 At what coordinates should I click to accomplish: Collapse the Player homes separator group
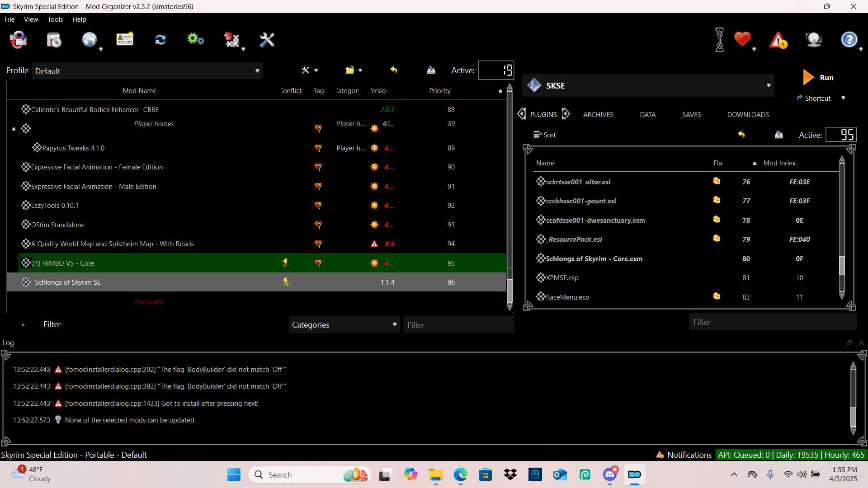14,129
